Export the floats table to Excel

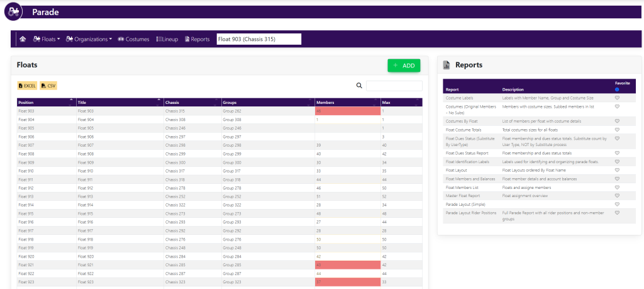coord(27,86)
